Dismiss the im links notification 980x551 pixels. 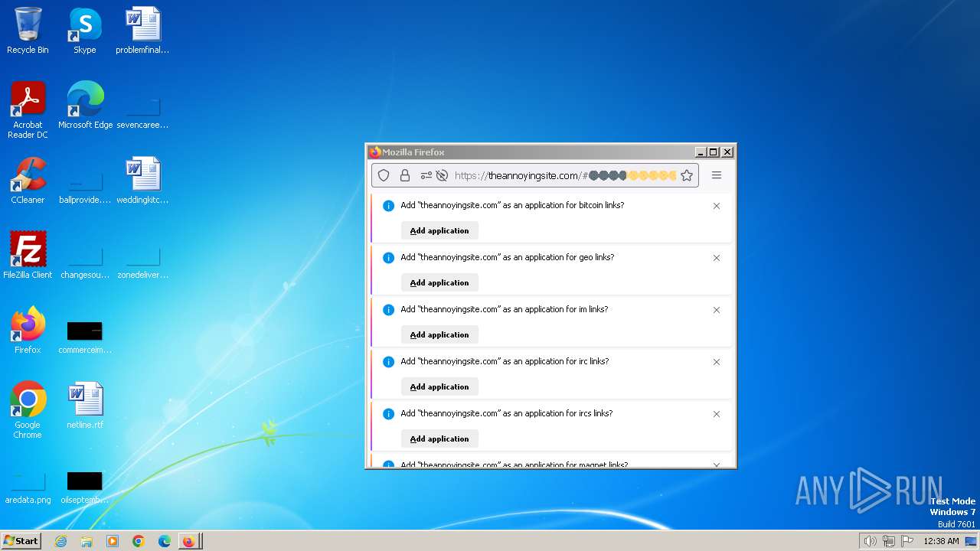point(717,310)
